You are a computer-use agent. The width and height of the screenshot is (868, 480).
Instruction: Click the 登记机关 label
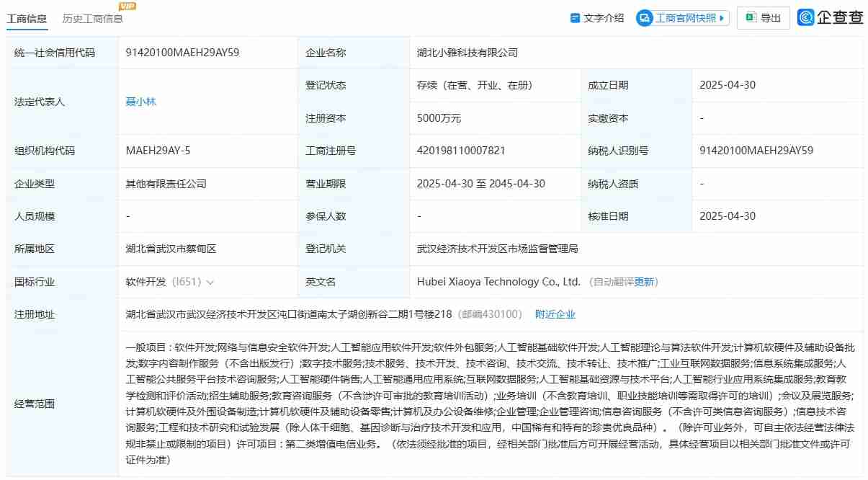326,249
